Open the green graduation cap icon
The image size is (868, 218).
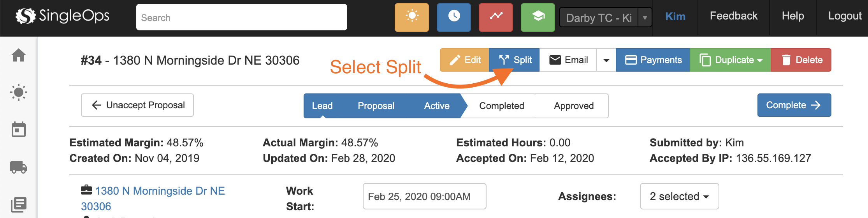pyautogui.click(x=538, y=17)
